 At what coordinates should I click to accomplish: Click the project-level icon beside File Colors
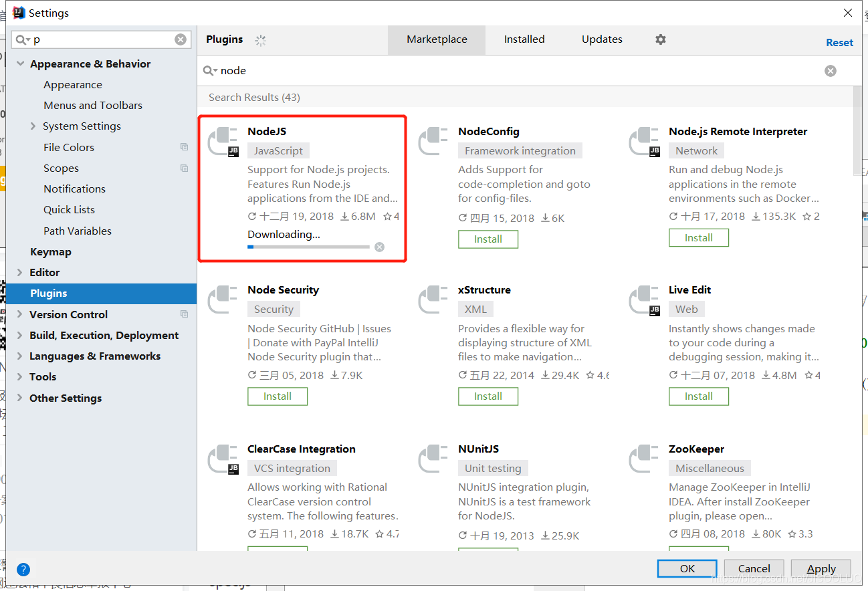(184, 147)
